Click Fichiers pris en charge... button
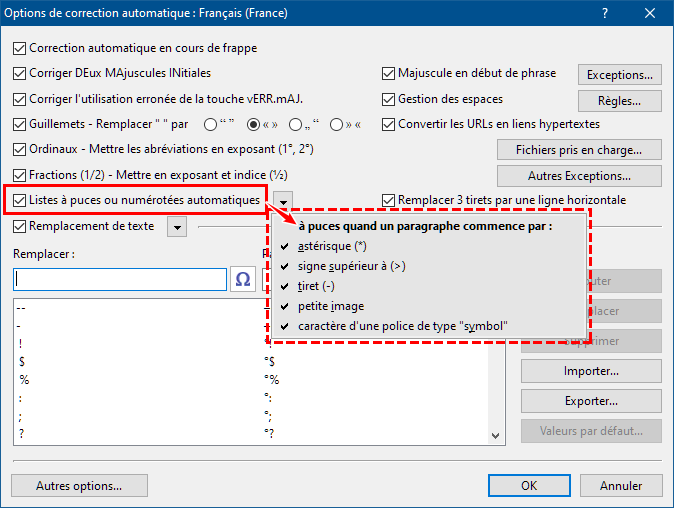The image size is (674, 508). pyautogui.click(x=580, y=150)
